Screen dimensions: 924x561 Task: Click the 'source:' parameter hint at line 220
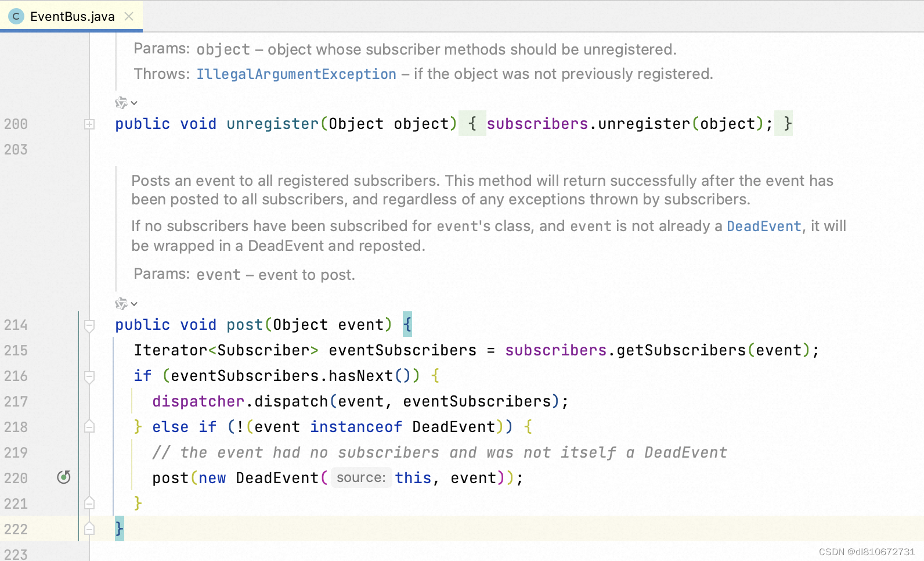361,477
